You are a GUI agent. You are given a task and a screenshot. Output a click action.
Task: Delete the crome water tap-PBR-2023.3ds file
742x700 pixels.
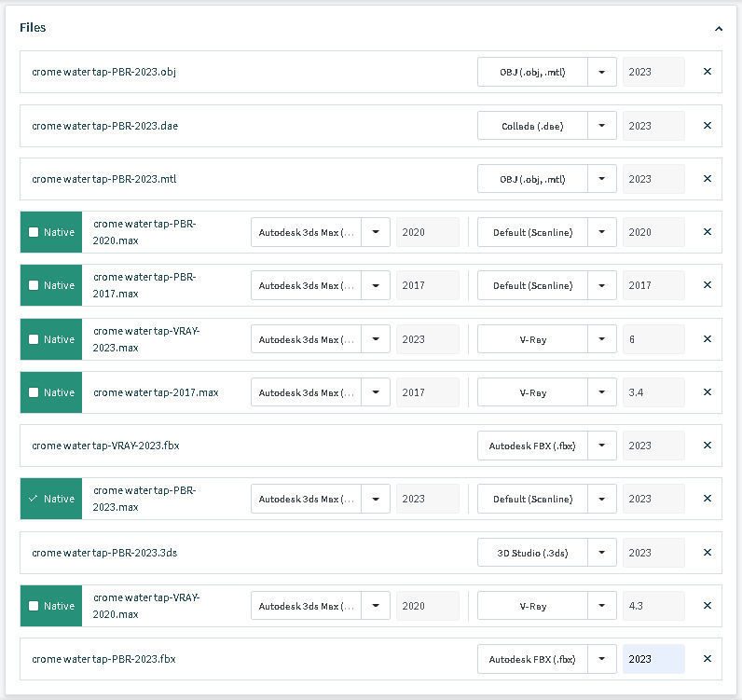707,553
